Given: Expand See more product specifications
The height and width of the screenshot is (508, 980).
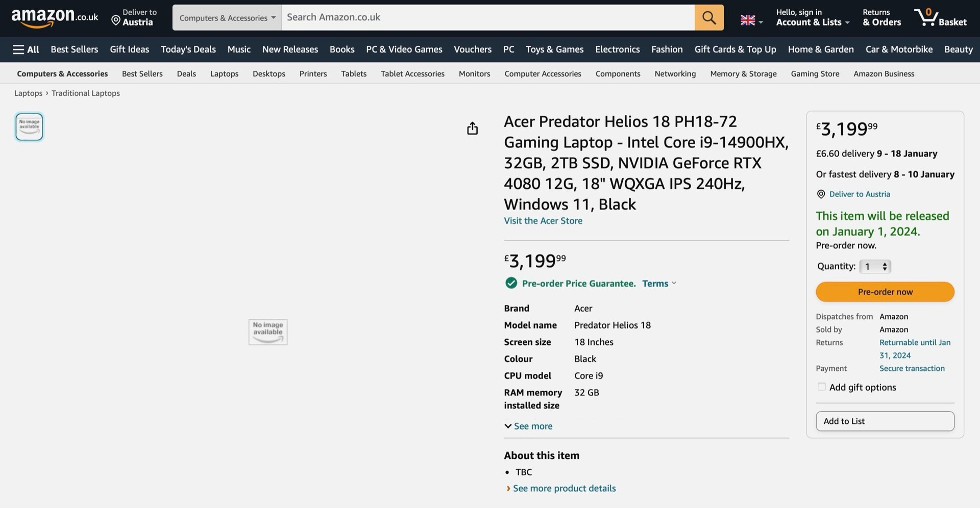Looking at the screenshot, I should coord(528,426).
